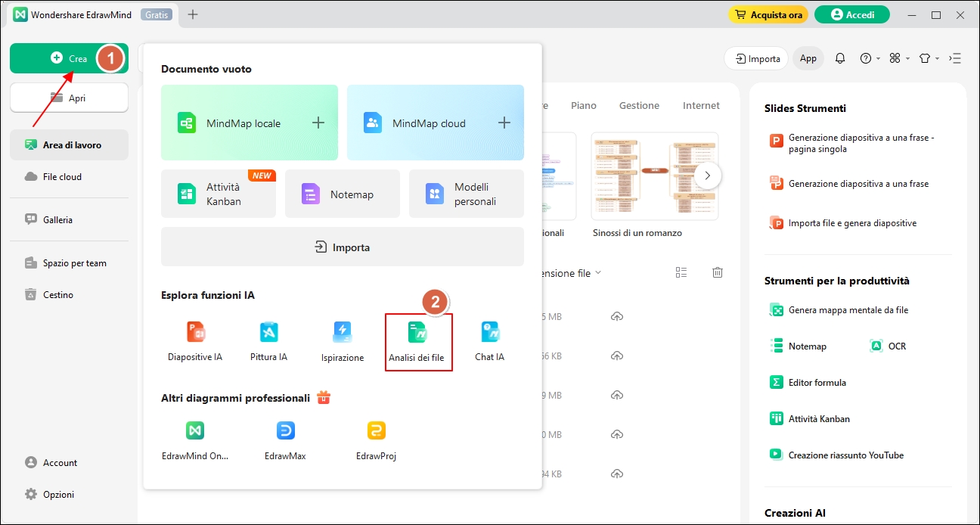
Task: Toggle the right panel collapse icon
Action: pyautogui.click(x=955, y=58)
